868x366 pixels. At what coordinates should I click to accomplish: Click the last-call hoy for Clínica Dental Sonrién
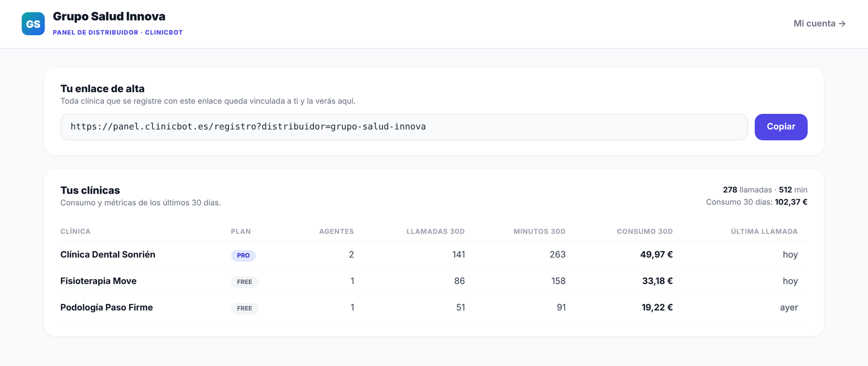pyautogui.click(x=790, y=255)
